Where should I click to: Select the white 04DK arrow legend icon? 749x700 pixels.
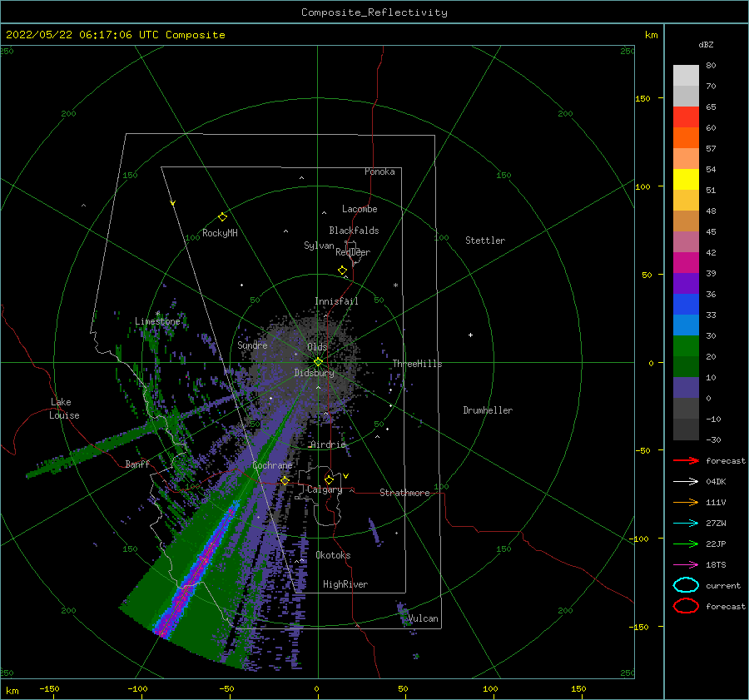[686, 482]
